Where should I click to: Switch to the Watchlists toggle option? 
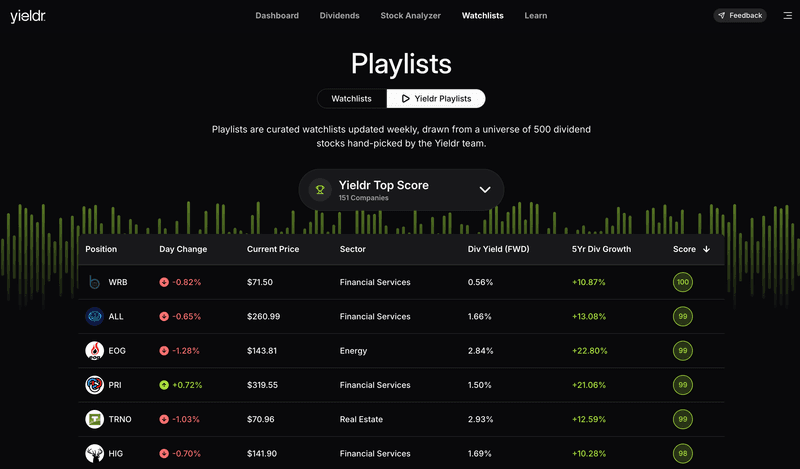[x=352, y=98]
